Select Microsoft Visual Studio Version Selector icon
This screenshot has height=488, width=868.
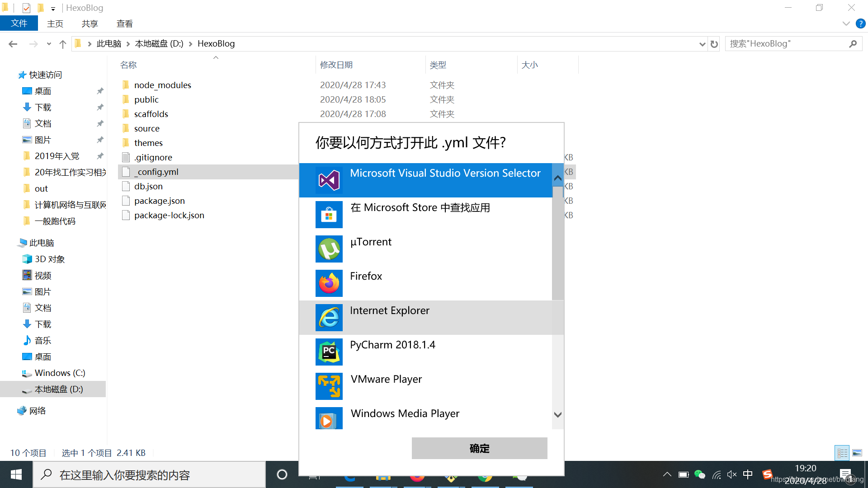coord(329,180)
